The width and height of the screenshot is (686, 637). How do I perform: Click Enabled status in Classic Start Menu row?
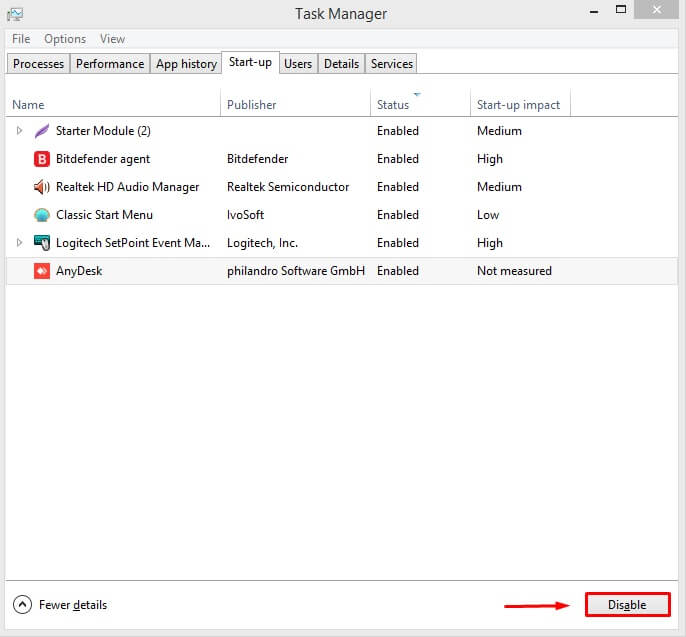point(398,215)
